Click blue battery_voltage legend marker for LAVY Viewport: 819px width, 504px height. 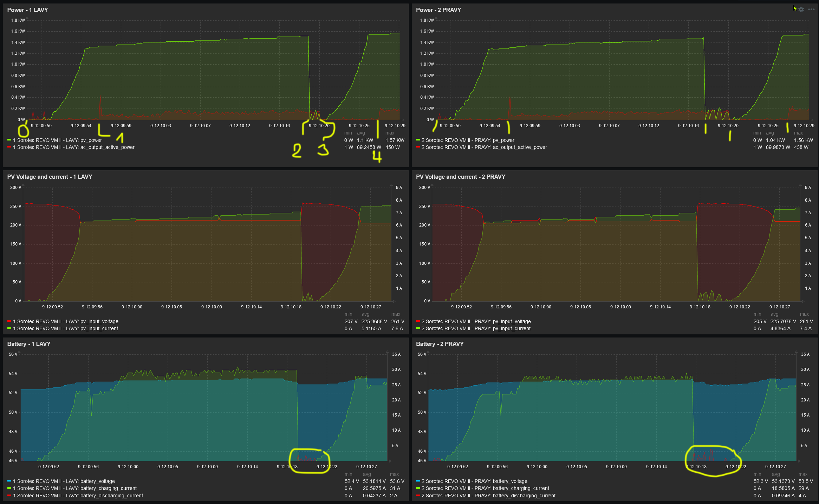pyautogui.click(x=9, y=481)
